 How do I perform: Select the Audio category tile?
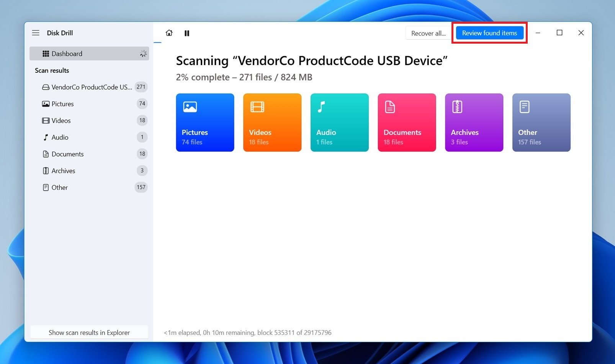[339, 122]
